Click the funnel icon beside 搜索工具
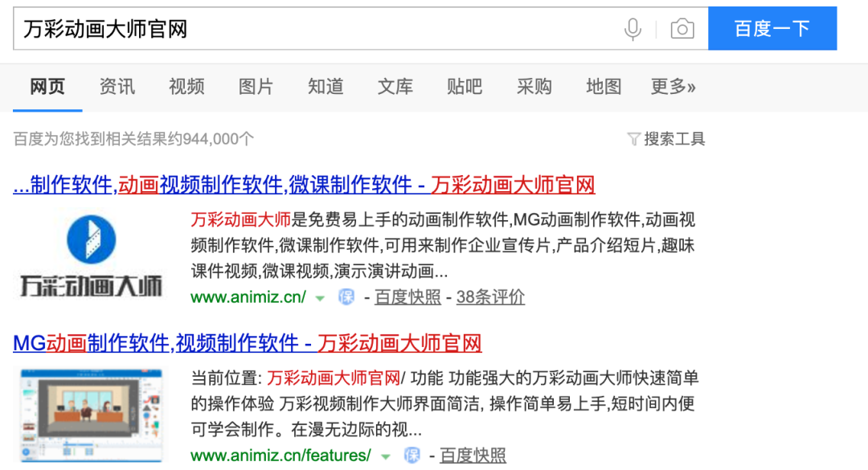 pyautogui.click(x=634, y=139)
